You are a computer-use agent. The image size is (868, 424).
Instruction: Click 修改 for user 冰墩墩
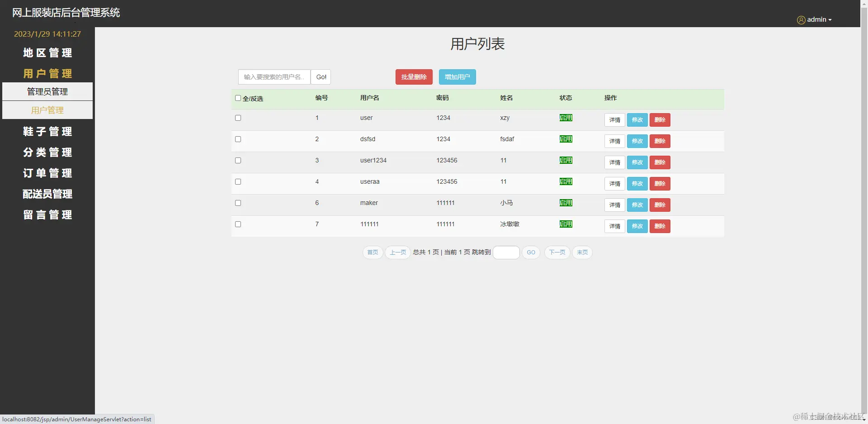click(637, 226)
